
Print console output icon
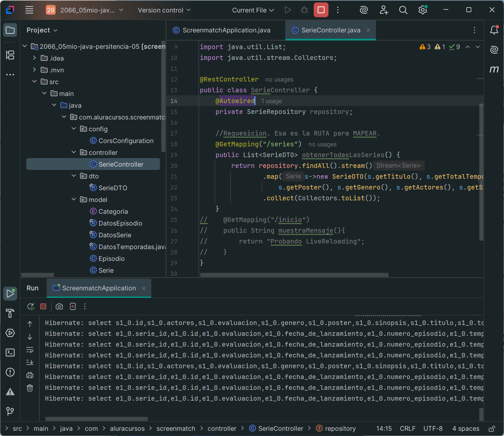pos(30,375)
